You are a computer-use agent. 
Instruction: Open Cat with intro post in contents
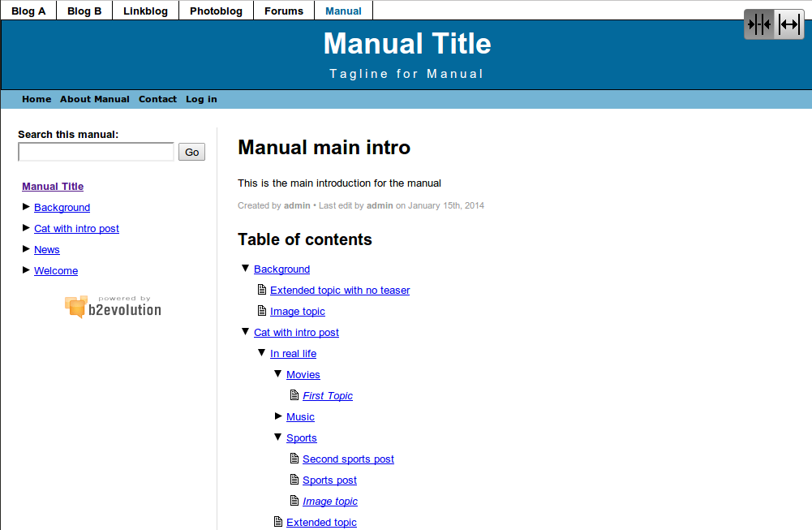tap(296, 332)
